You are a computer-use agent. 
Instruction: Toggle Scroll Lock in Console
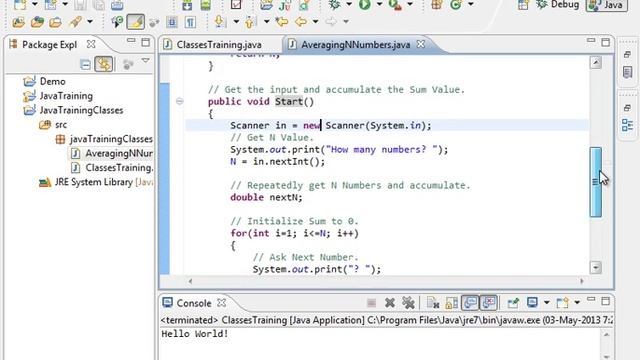point(451,302)
